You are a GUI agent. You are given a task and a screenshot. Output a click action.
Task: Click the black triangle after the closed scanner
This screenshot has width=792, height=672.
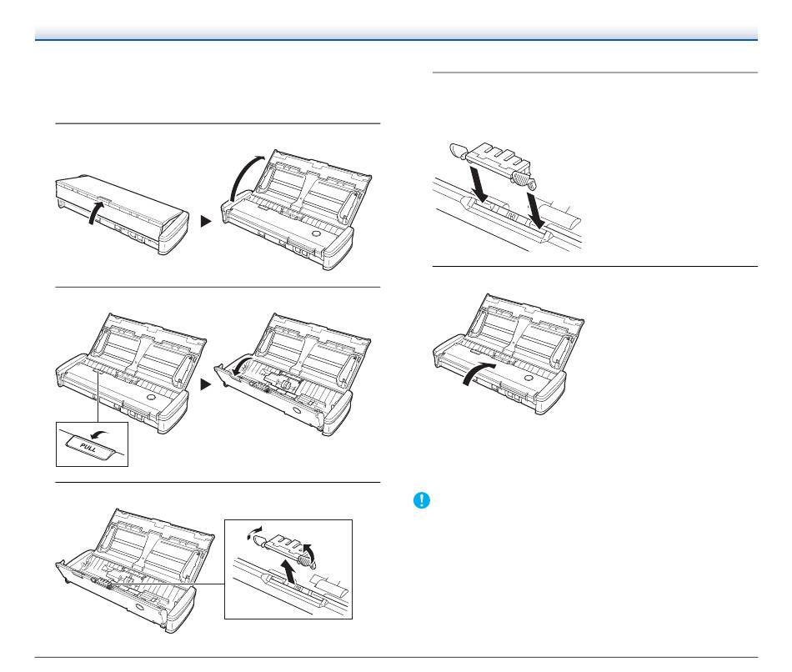(x=206, y=221)
